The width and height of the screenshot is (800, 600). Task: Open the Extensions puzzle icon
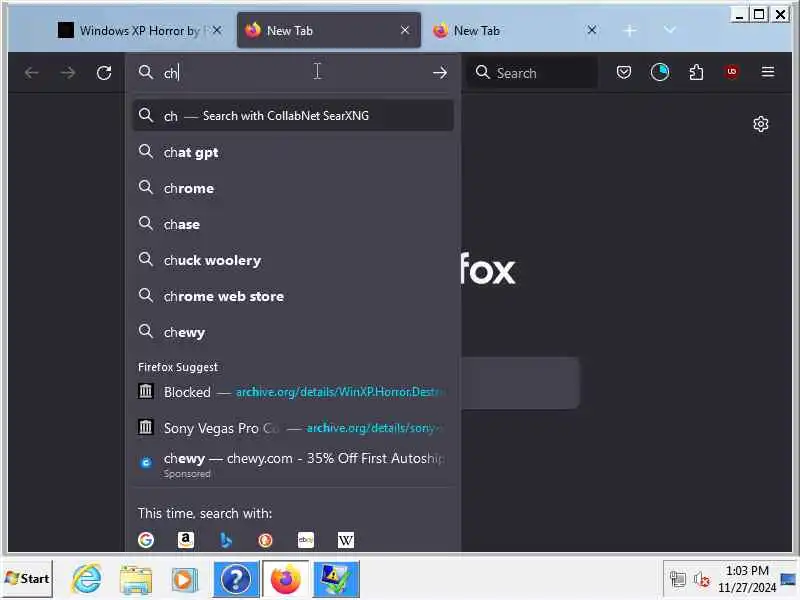(696, 72)
